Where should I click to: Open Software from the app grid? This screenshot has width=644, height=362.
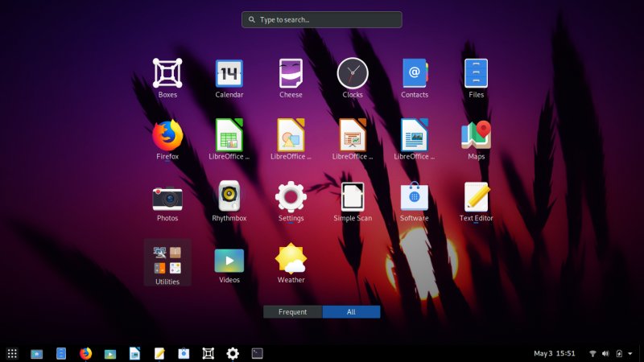coord(415,202)
